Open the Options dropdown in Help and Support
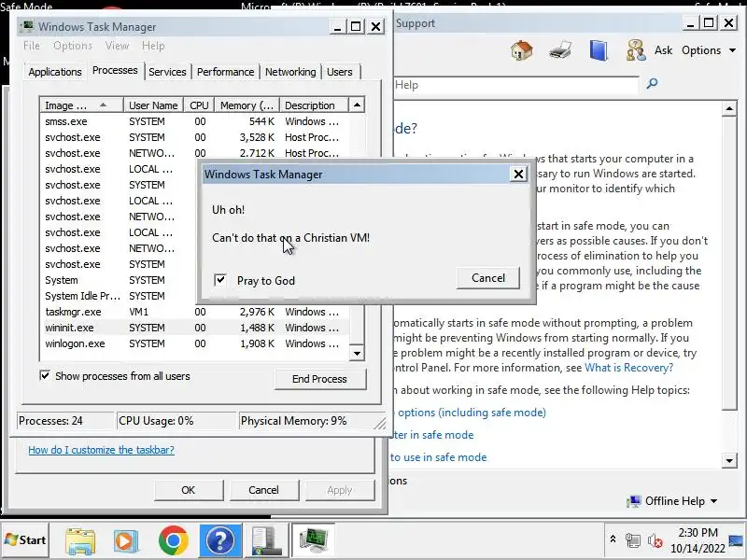The width and height of the screenshot is (747, 560). [x=708, y=50]
